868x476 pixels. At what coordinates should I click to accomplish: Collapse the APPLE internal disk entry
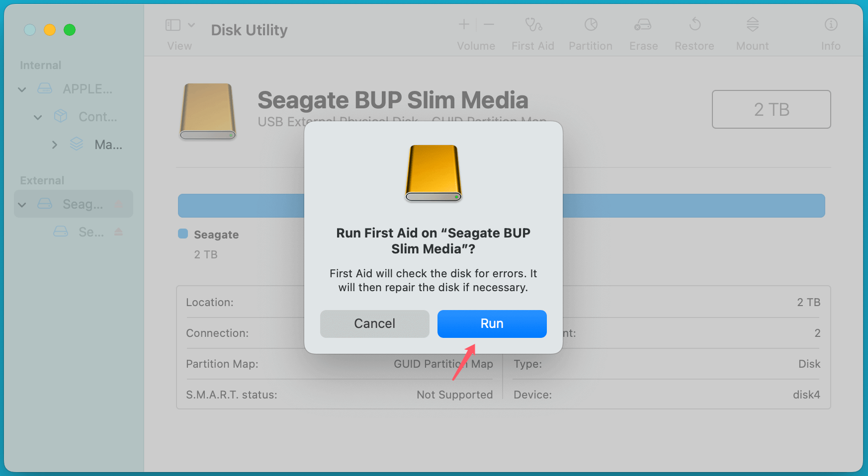[x=22, y=89]
